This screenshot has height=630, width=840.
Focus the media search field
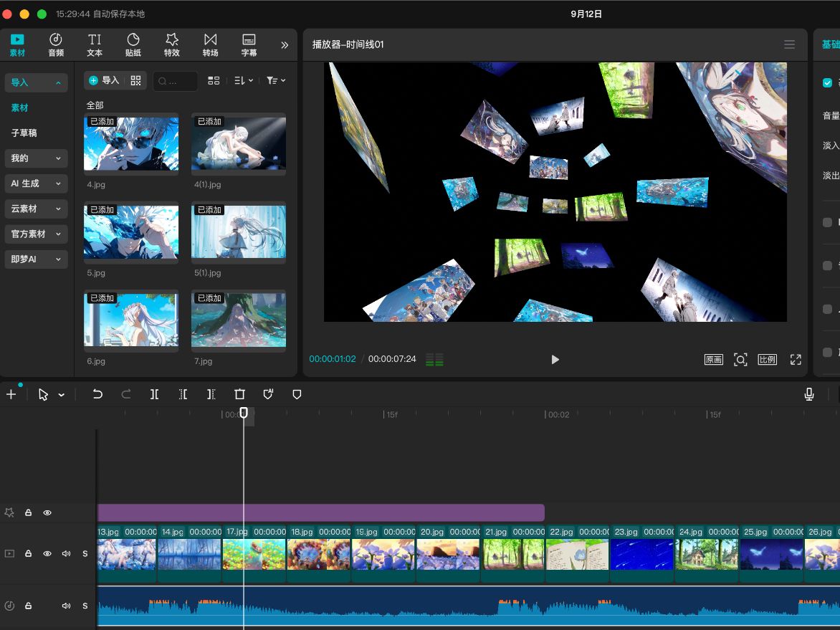click(175, 81)
